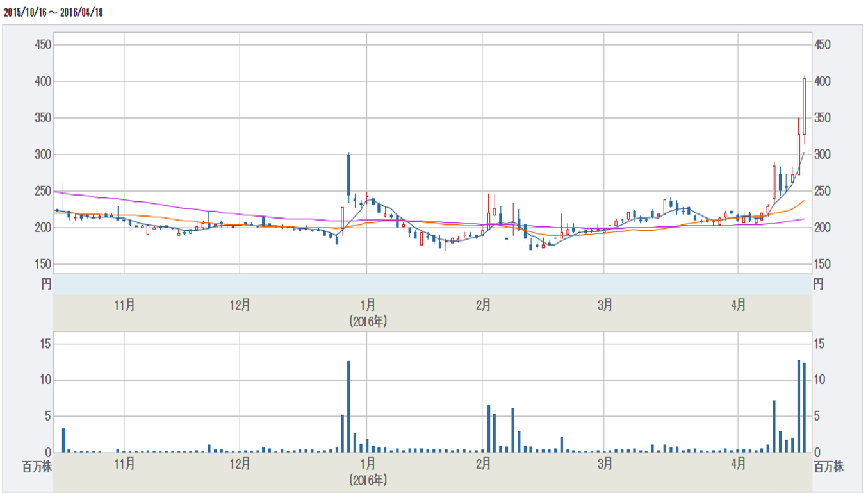Click the (2016年) label under the volume chart
This screenshot has width=868, height=493.
point(368,480)
